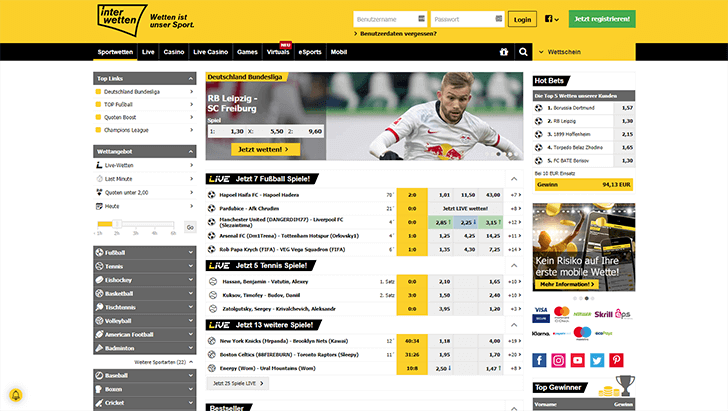This screenshot has width=728, height=411.
Task: Open the Interwetten Facebook page icon
Action: [x=539, y=360]
